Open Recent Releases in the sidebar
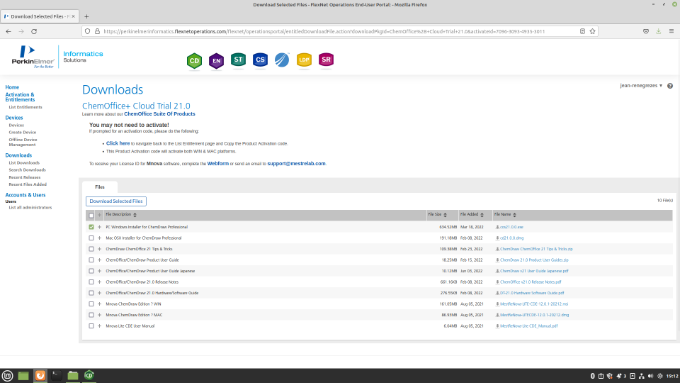Viewport: 680px width, 383px height. pos(25,177)
